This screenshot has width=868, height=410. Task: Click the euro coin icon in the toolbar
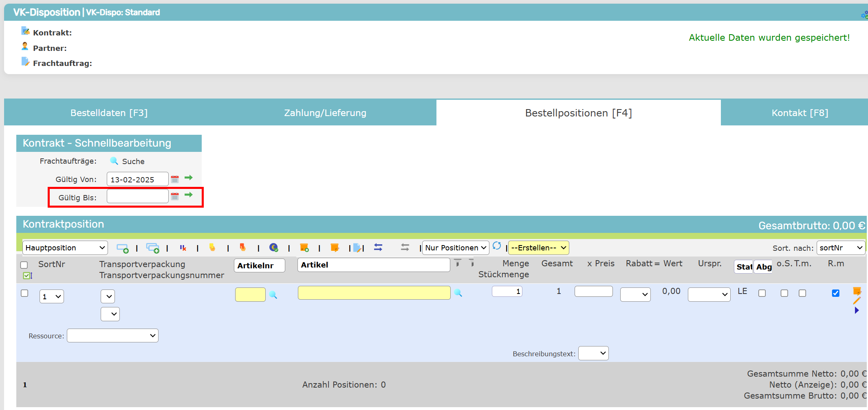(273, 248)
